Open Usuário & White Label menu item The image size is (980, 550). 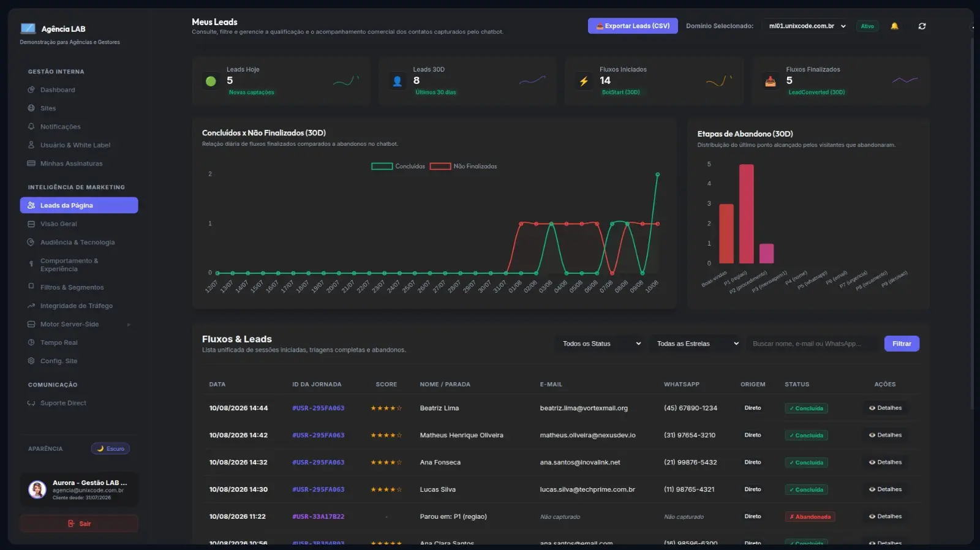click(79, 145)
